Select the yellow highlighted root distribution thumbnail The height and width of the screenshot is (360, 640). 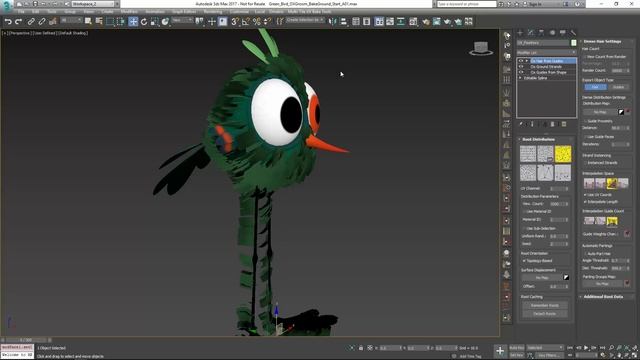pos(563,154)
